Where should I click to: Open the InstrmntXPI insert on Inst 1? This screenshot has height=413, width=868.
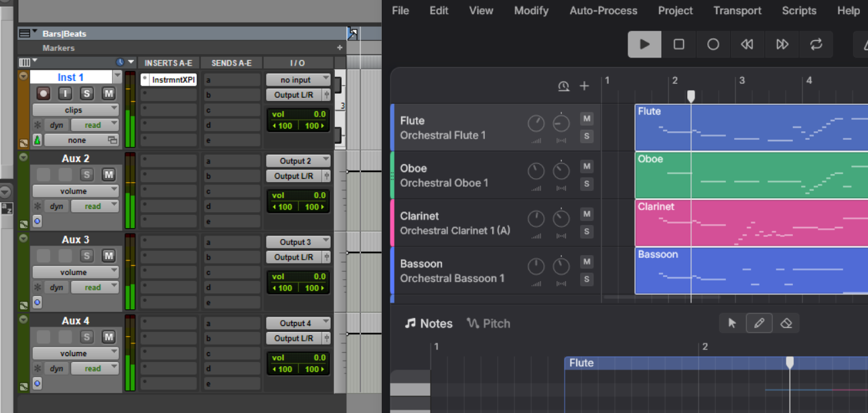pyautogui.click(x=172, y=80)
